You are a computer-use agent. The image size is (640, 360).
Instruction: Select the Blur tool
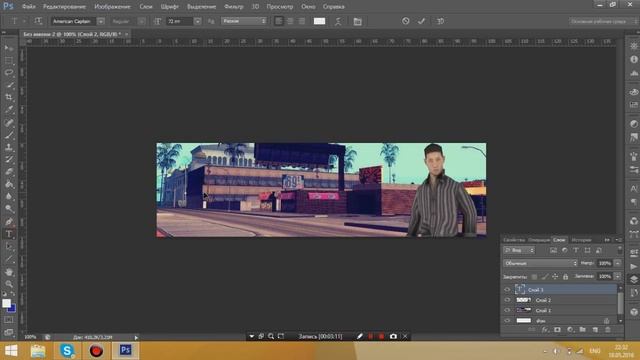tap(9, 196)
